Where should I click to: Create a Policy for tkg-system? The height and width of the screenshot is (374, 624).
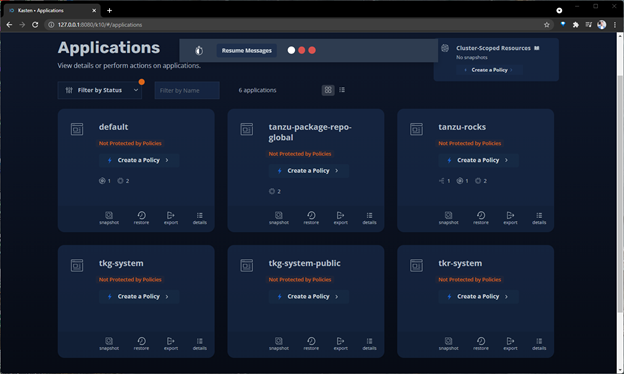click(139, 296)
